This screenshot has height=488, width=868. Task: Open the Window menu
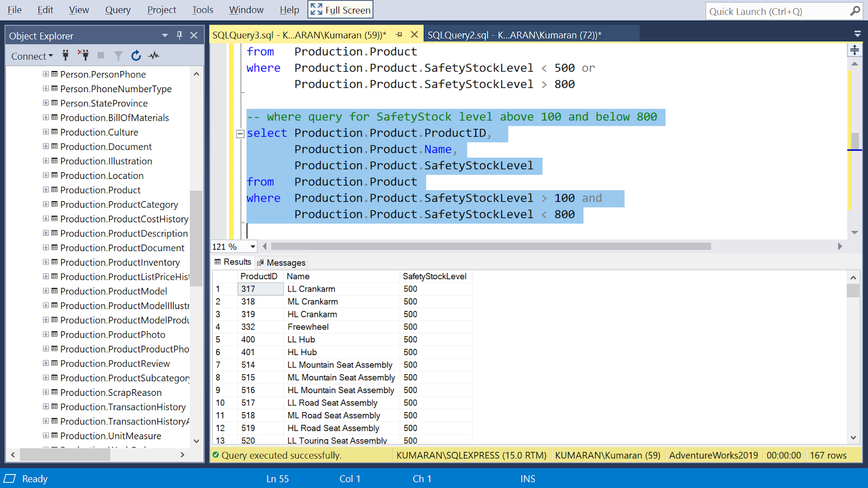246,10
